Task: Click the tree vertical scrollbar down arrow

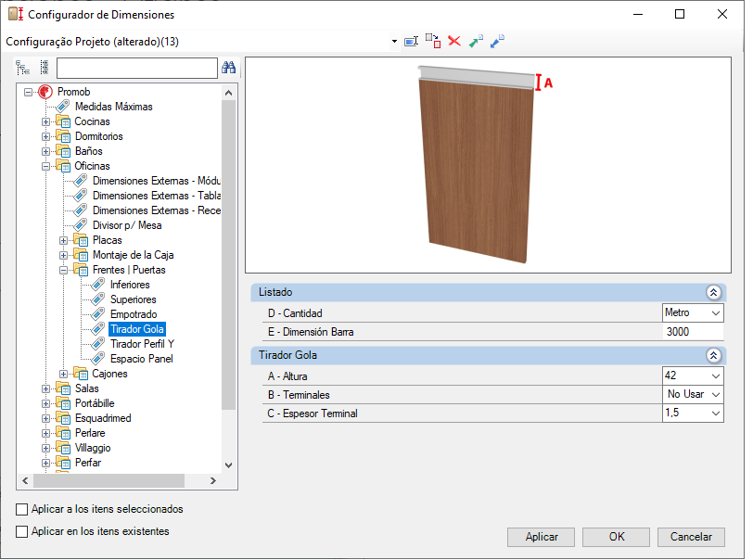Action: tap(228, 465)
